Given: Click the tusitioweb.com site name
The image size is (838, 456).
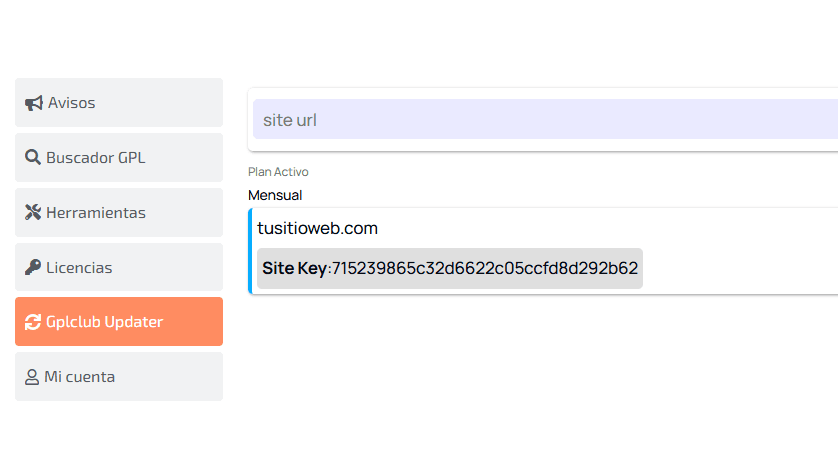Looking at the screenshot, I should [x=317, y=229].
